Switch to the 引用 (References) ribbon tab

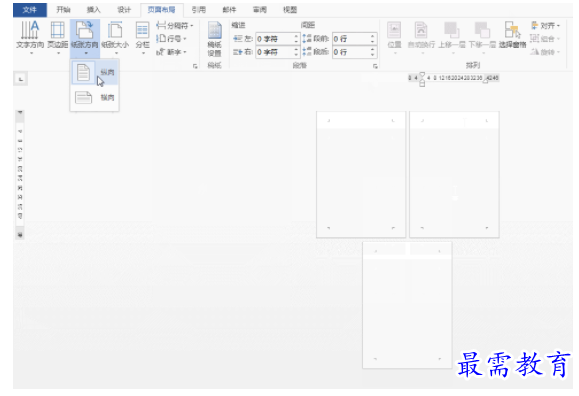[199, 10]
